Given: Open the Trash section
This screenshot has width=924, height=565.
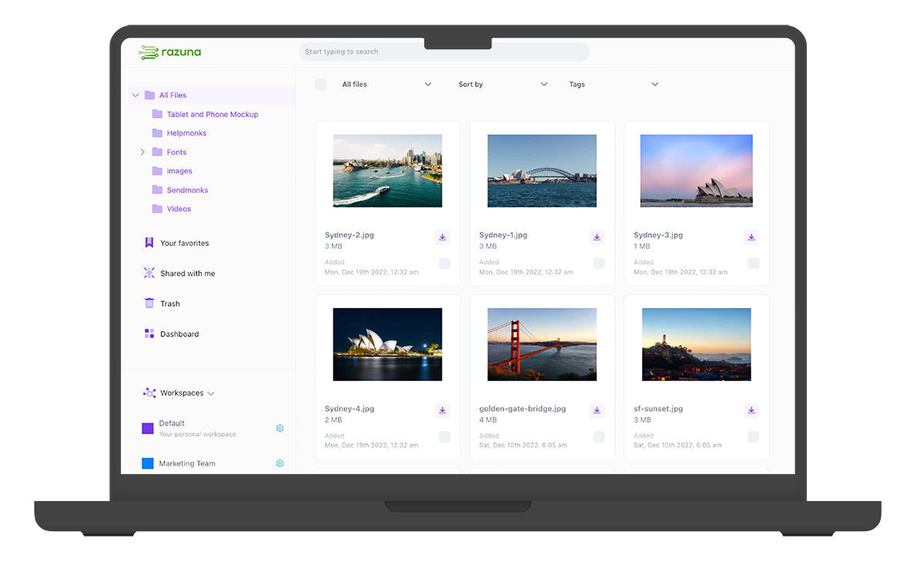Looking at the screenshot, I should [170, 303].
